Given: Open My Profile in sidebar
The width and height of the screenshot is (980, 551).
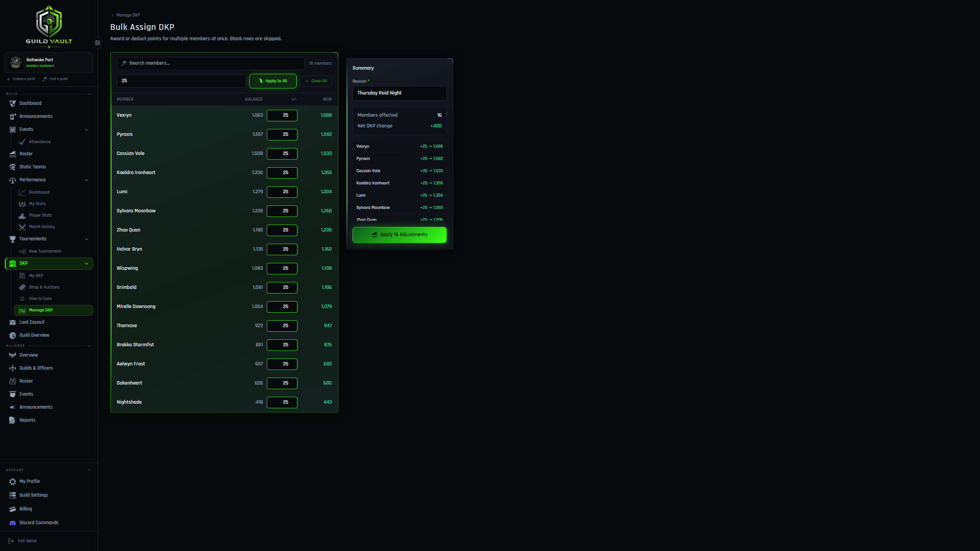Looking at the screenshot, I should click(49, 481).
